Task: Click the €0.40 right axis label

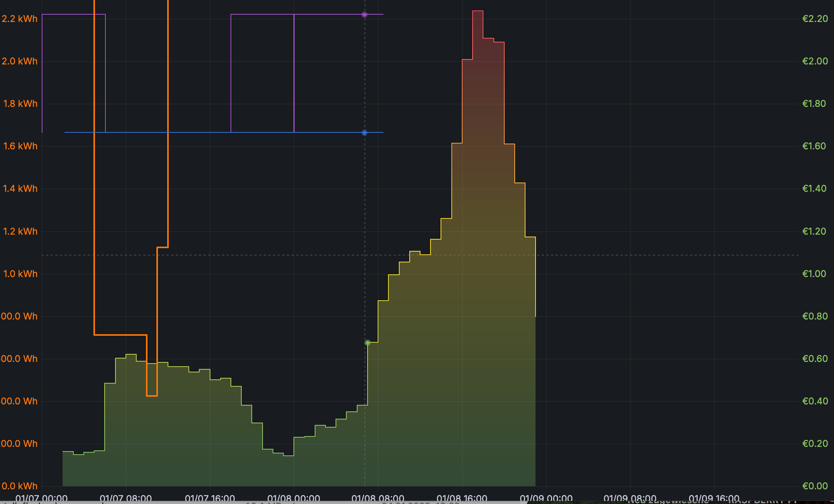Action: point(815,401)
